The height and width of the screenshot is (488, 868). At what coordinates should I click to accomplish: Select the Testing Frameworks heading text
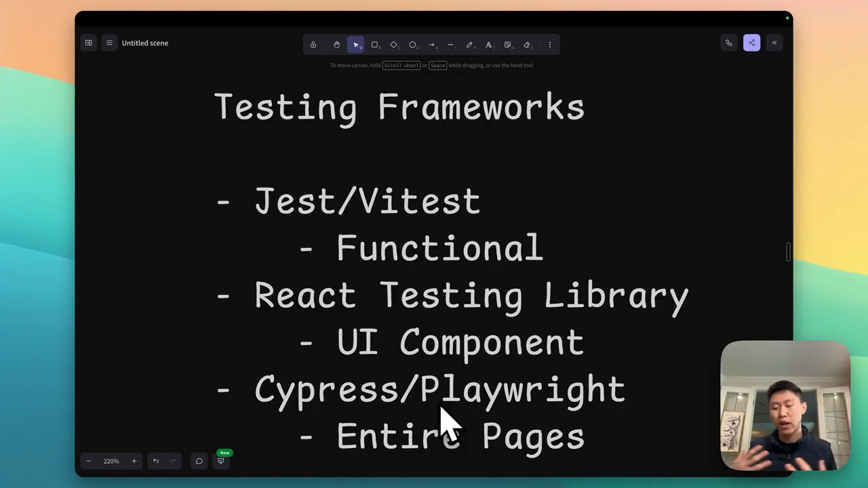click(399, 108)
